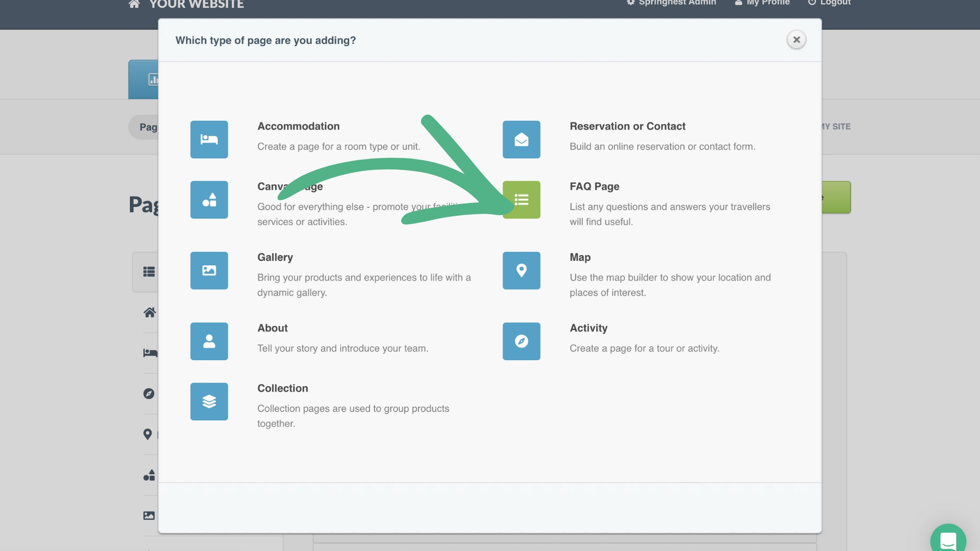Click the FAQ Page title
This screenshot has height=551, width=980.
coord(594,186)
